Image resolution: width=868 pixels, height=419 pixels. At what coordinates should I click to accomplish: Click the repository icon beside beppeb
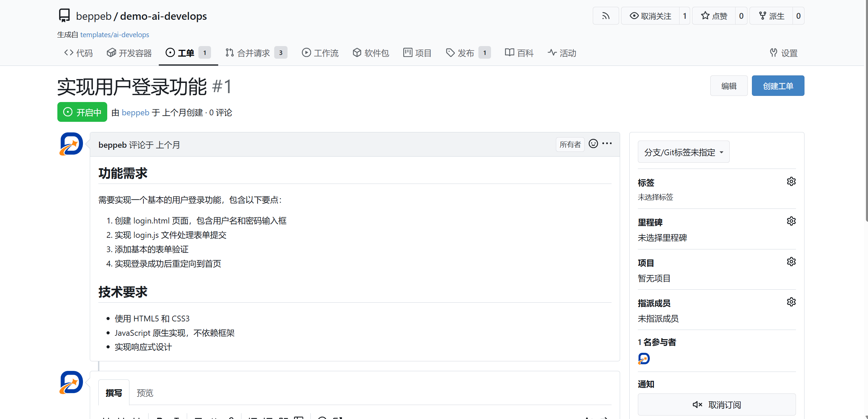64,16
